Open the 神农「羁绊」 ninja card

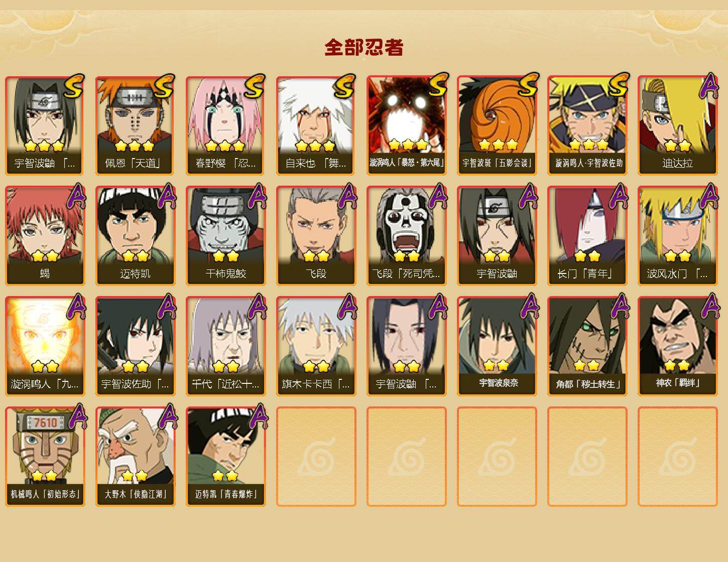pyautogui.click(x=677, y=346)
